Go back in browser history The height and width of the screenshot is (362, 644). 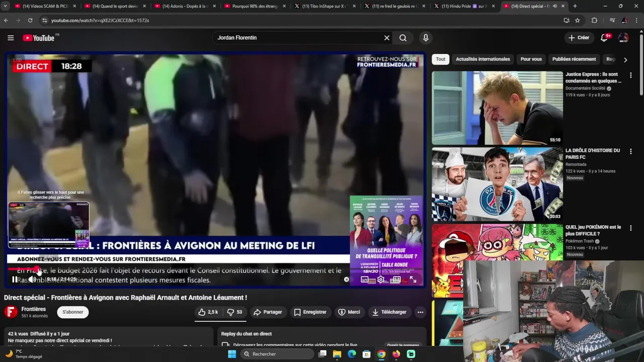pos(6,20)
